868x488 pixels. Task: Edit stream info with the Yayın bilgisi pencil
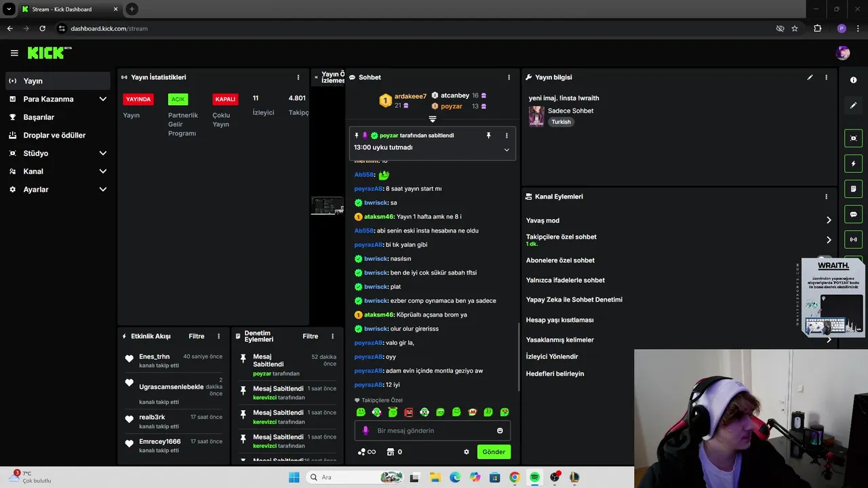tap(810, 77)
